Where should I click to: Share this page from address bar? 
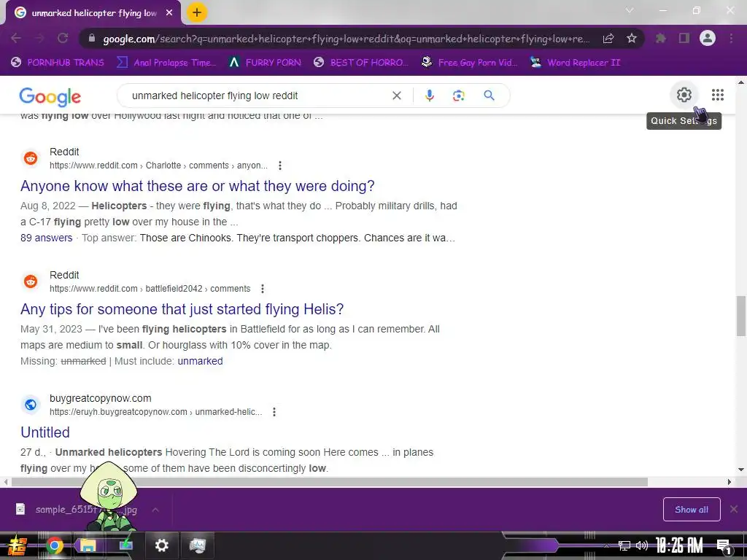pos(608,39)
